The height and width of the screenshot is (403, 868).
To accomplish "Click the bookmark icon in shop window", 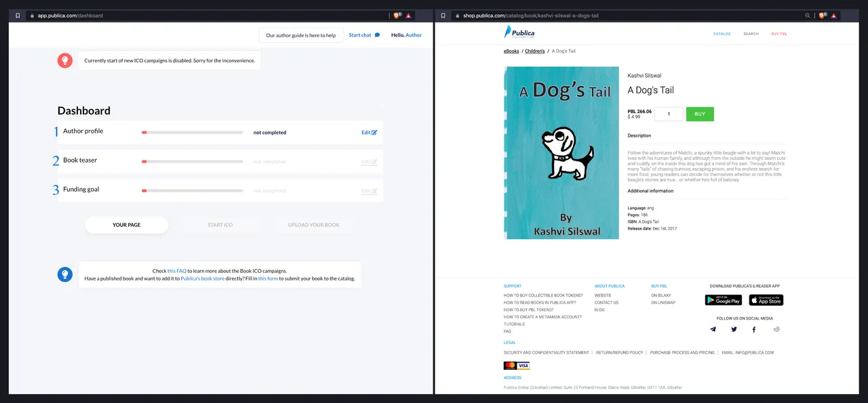I will tap(443, 16).
